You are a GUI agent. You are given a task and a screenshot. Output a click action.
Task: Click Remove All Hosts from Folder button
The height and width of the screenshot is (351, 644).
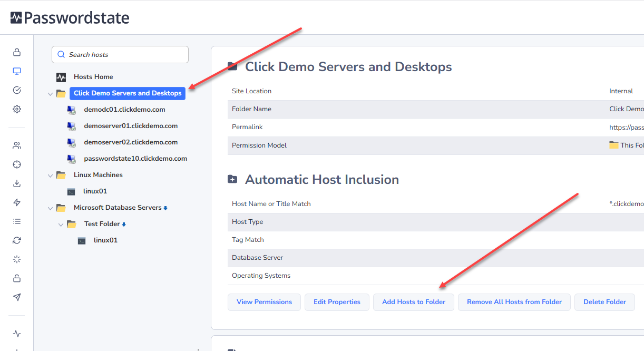pyautogui.click(x=514, y=302)
